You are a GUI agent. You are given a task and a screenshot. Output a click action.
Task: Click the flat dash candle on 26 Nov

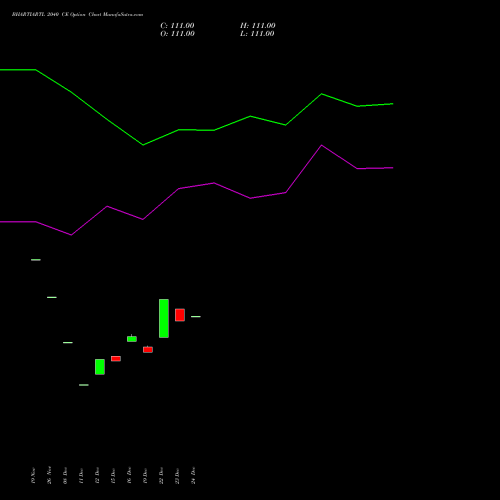tap(52, 297)
